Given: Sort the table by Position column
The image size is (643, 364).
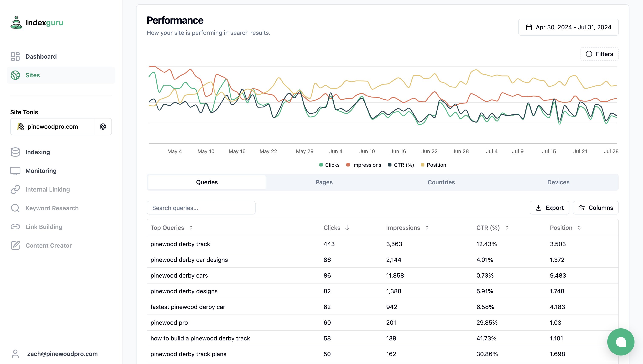Looking at the screenshot, I should 565,228.
